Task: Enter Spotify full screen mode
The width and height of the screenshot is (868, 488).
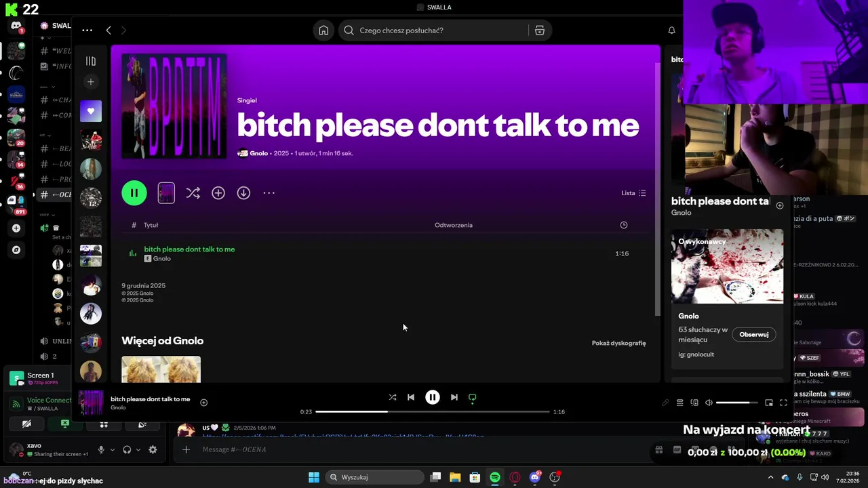Action: pyautogui.click(x=783, y=403)
